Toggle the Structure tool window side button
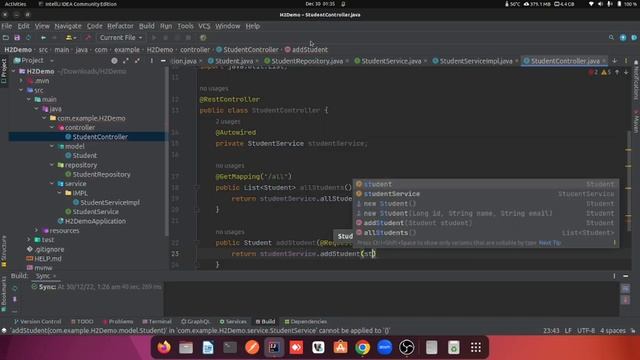 pos(4,251)
